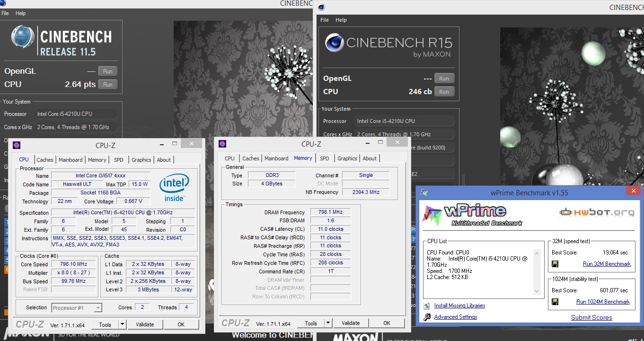Image resolution: width=644 pixels, height=341 pixels.
Task: Click Validate in CPU-Z's CPU tab window
Action: [145, 324]
